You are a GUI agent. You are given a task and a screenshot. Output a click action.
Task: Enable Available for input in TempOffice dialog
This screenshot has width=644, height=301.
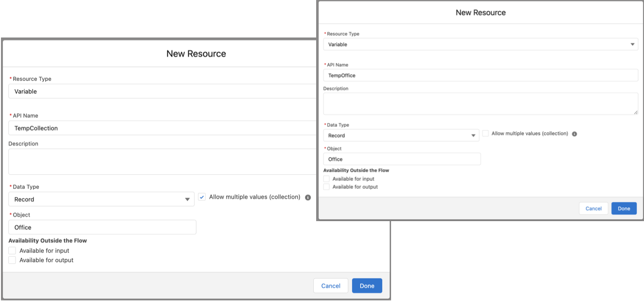click(326, 178)
